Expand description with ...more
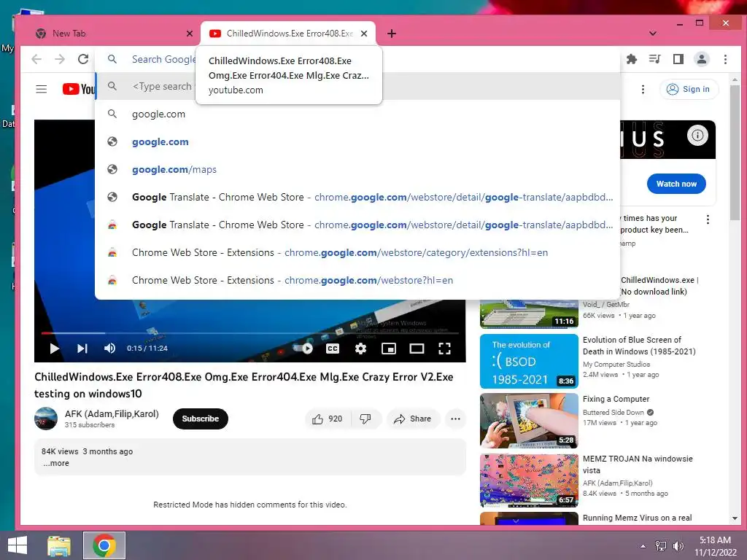747x560 pixels. 56,463
